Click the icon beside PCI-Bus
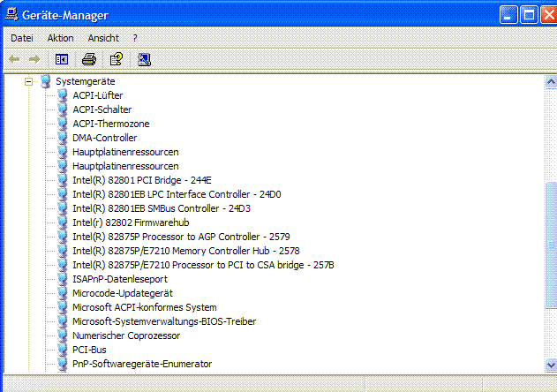 click(63, 350)
